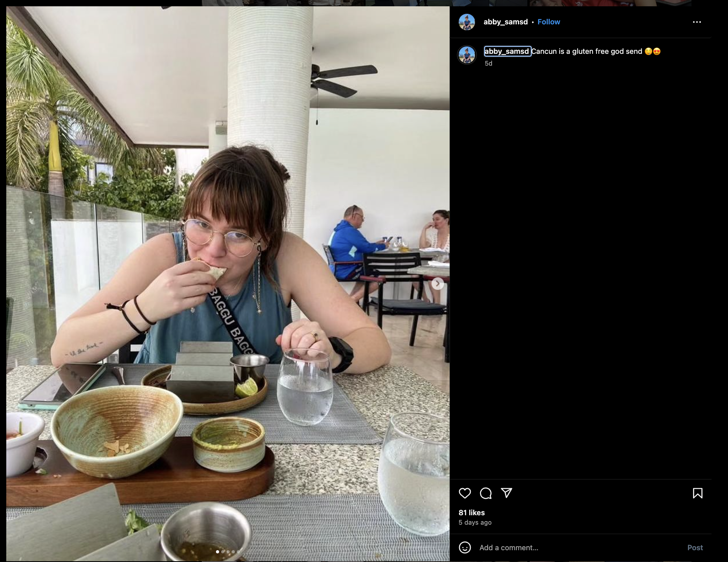728x562 pixels.
Task: Open the three-dot more options menu
Action: (697, 22)
